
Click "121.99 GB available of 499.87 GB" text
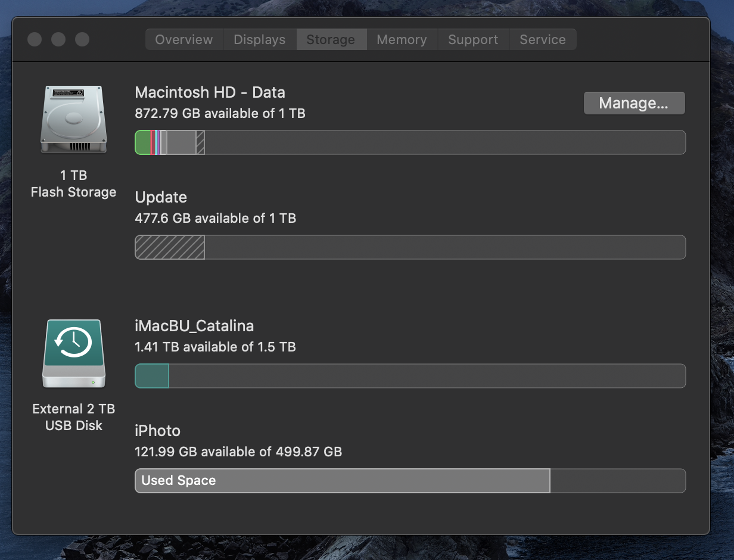click(238, 452)
